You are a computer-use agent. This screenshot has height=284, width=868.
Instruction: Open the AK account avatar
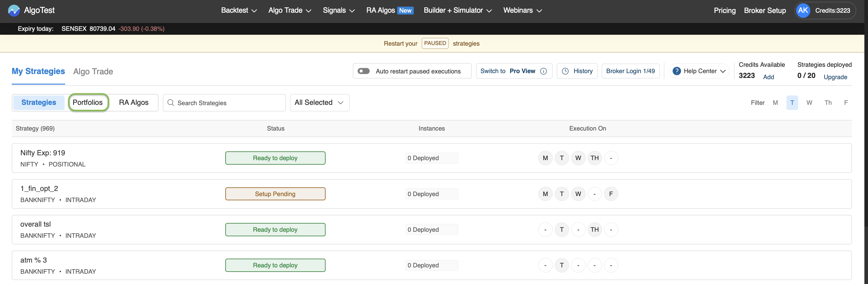tap(803, 11)
